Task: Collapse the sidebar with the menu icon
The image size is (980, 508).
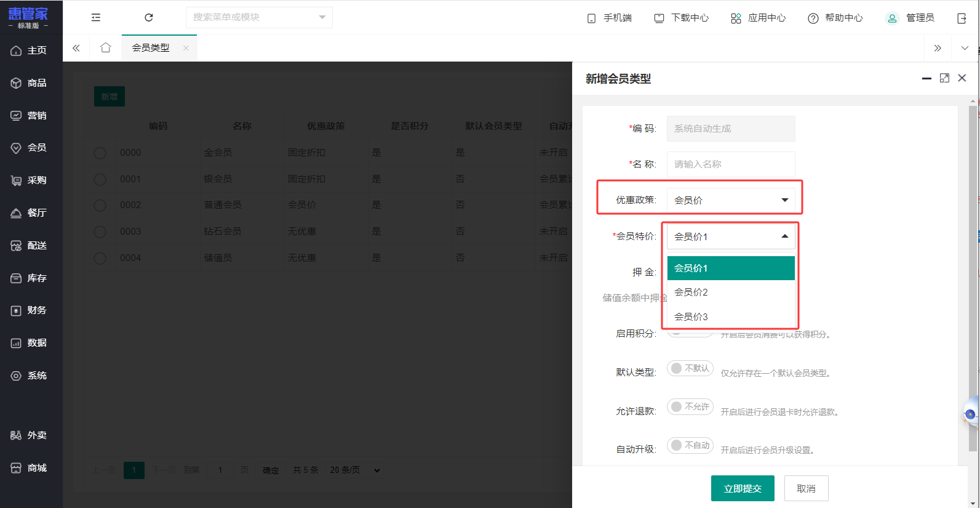Action: tap(96, 17)
